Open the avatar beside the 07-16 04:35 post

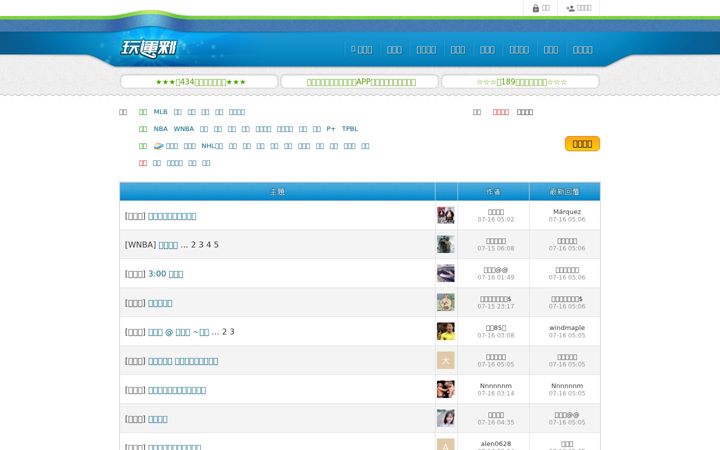[445, 418]
